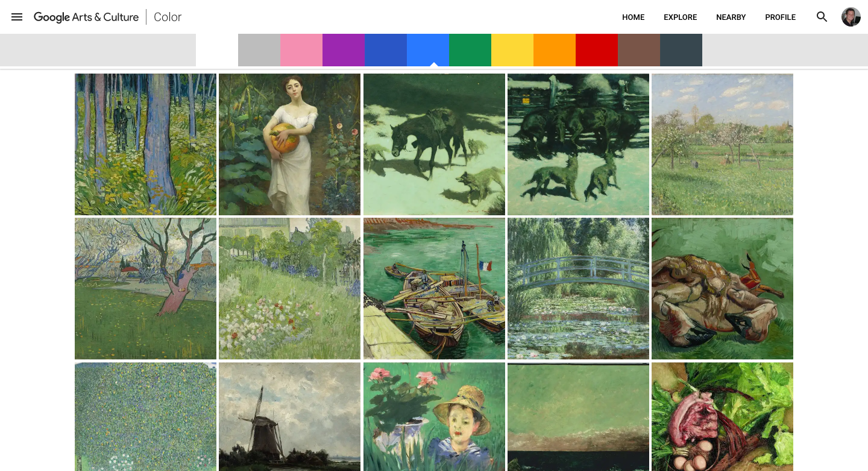Viewport: 868px width, 471px height.
Task: Open the windmill under cloudy sky painting
Action: click(x=289, y=417)
